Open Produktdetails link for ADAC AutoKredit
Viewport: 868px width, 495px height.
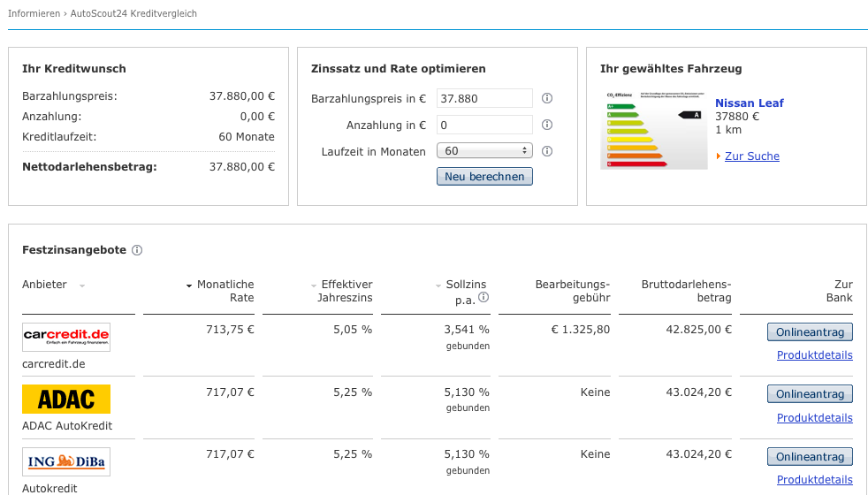pyautogui.click(x=814, y=418)
